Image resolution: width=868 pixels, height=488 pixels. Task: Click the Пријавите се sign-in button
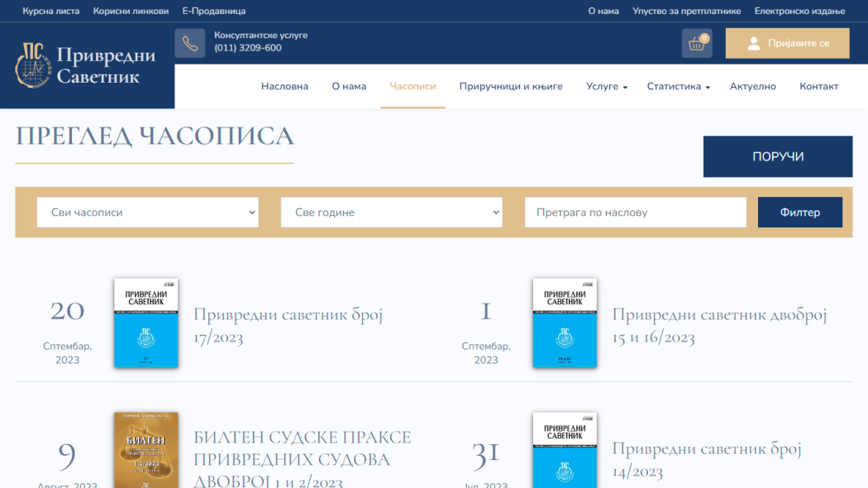coord(787,43)
